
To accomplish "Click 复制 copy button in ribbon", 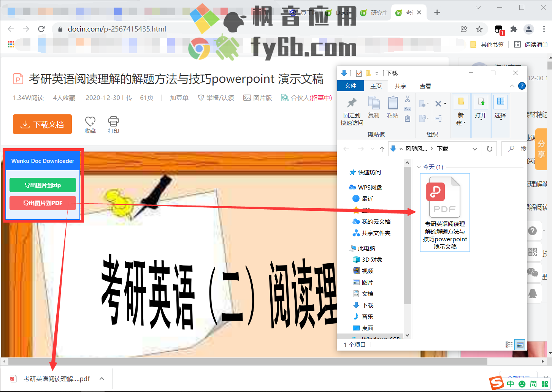I will point(374,107).
